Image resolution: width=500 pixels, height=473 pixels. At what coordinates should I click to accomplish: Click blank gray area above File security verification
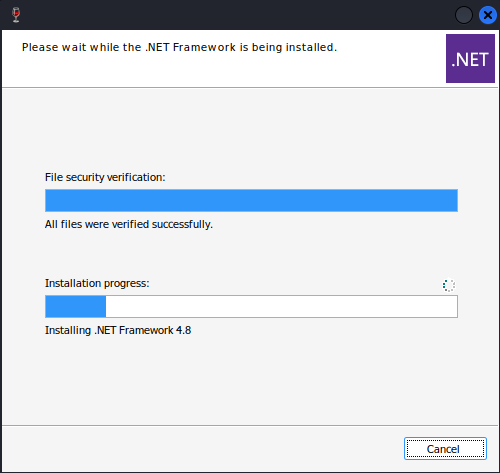coord(250,130)
